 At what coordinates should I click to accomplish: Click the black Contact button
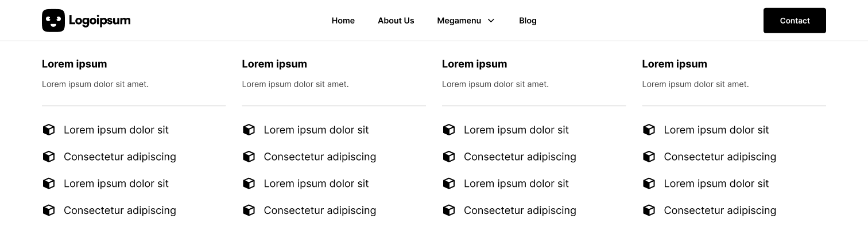pyautogui.click(x=795, y=21)
